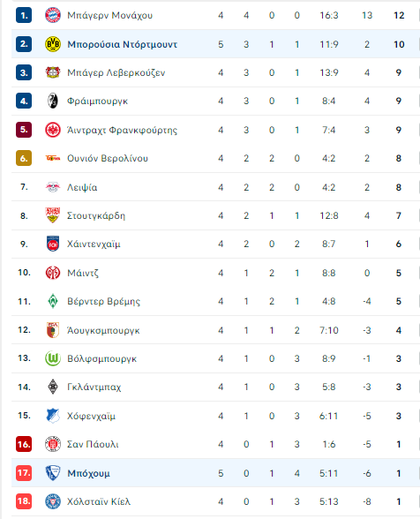This screenshot has height=519, width=420.
Task: Click the gold rank 6 badge
Action: click(x=24, y=158)
